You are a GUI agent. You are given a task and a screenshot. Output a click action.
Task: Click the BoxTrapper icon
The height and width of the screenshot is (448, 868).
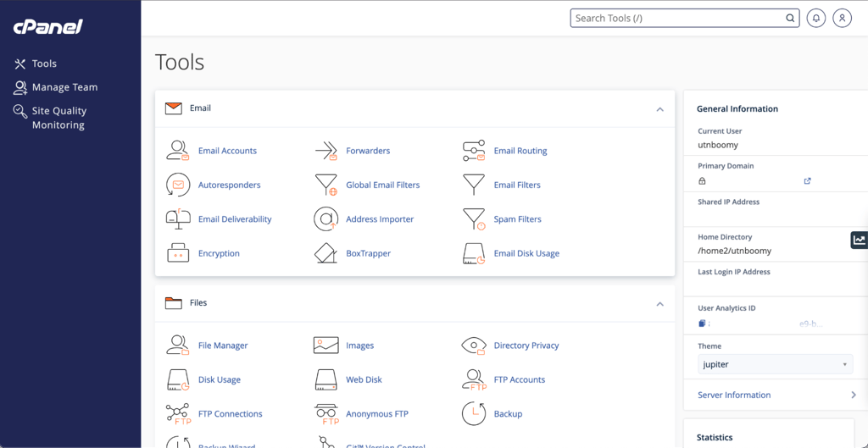[x=326, y=253]
